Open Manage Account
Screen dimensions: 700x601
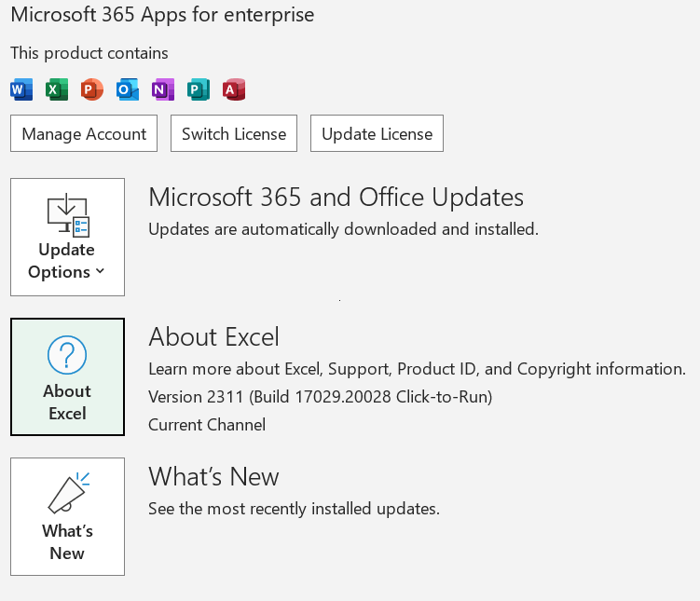point(84,133)
